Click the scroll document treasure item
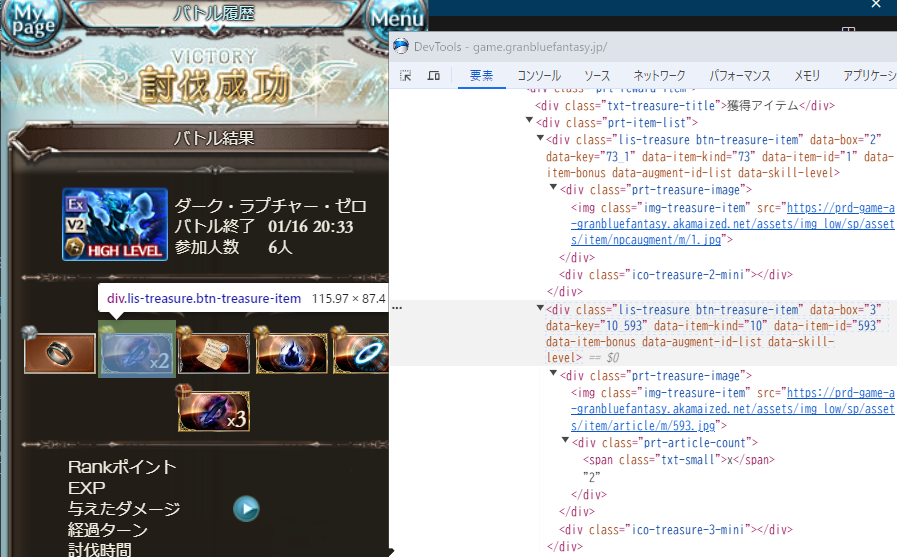Viewport: 897px width, 557px height. [214, 353]
